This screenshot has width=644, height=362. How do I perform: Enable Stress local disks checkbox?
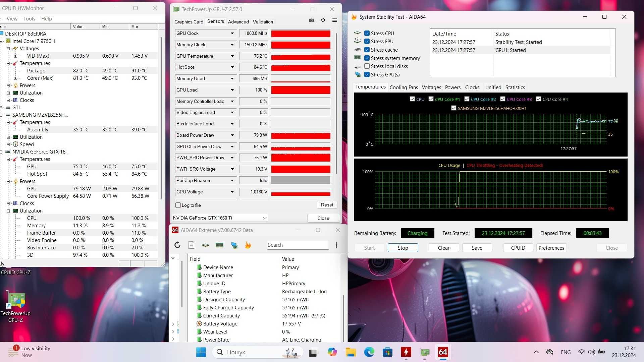367,66
